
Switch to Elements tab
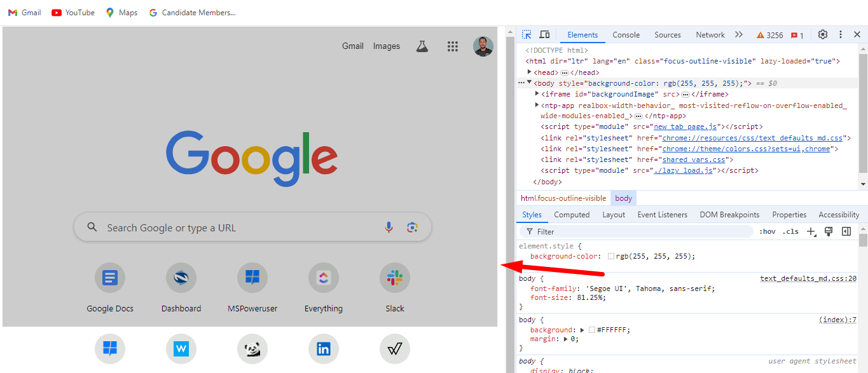click(582, 35)
